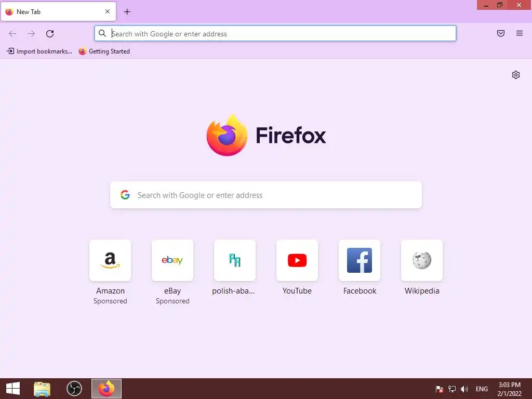Minimize the Firefox window

pyautogui.click(x=486, y=5)
